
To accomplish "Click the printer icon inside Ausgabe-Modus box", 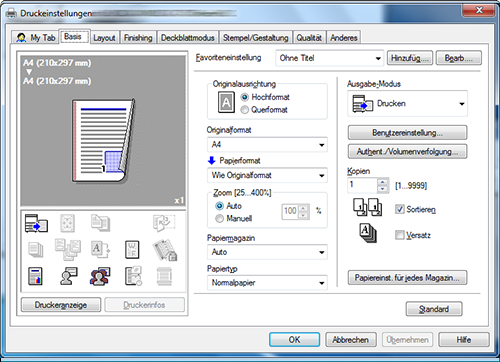I will click(x=363, y=104).
